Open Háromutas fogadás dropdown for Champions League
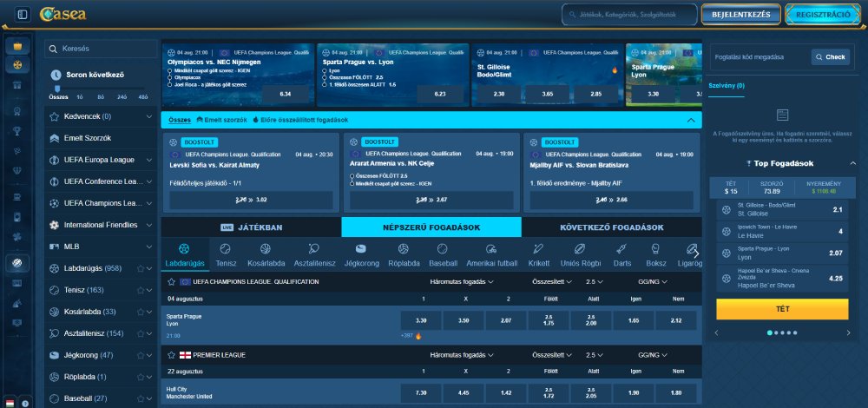Screen dimensions: 868x408 [x=462, y=282]
